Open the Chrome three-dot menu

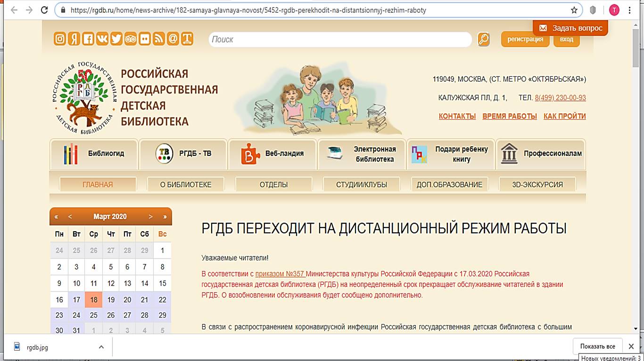[x=630, y=10]
